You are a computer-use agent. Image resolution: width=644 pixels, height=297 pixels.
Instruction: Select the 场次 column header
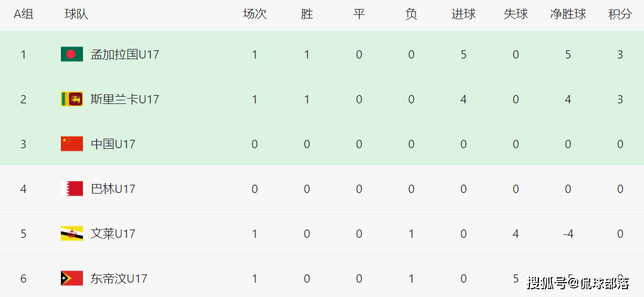[x=255, y=14]
